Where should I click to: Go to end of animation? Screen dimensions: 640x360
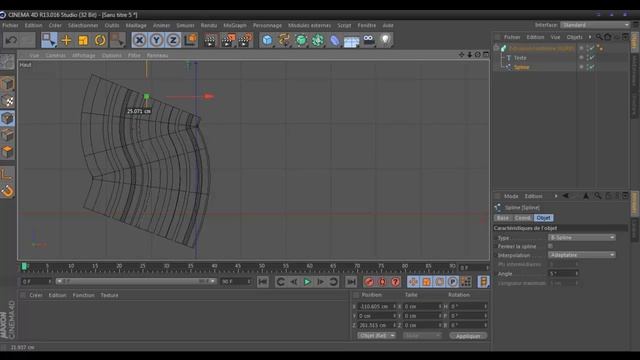tap(351, 282)
